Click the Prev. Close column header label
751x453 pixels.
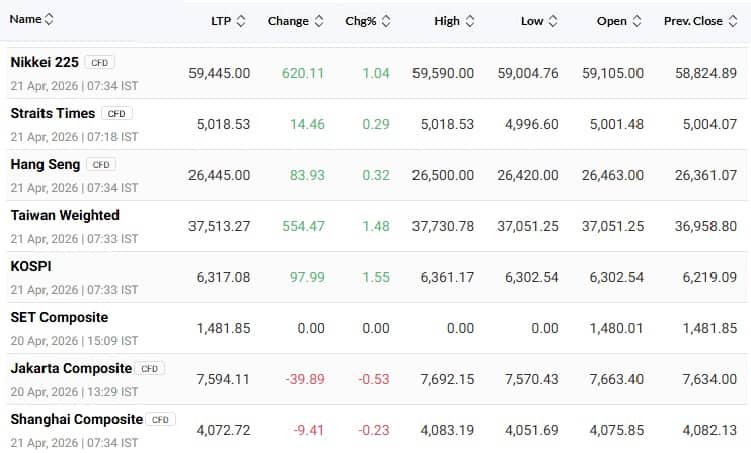[693, 21]
